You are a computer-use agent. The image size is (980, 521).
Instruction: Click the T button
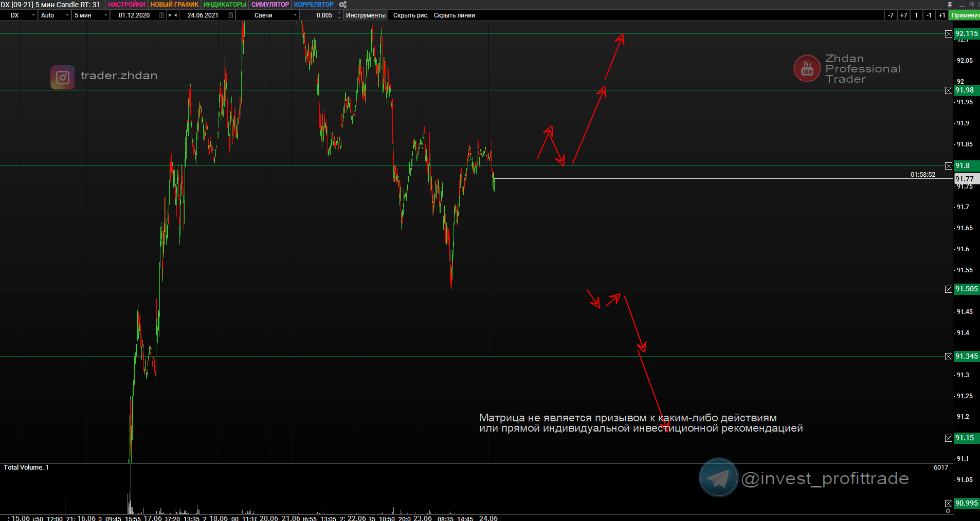coord(916,15)
